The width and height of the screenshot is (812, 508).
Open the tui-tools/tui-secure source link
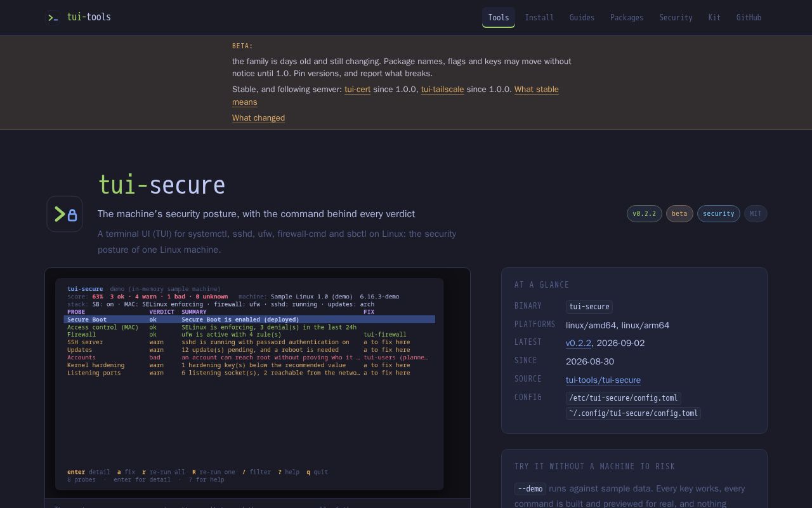(603, 380)
